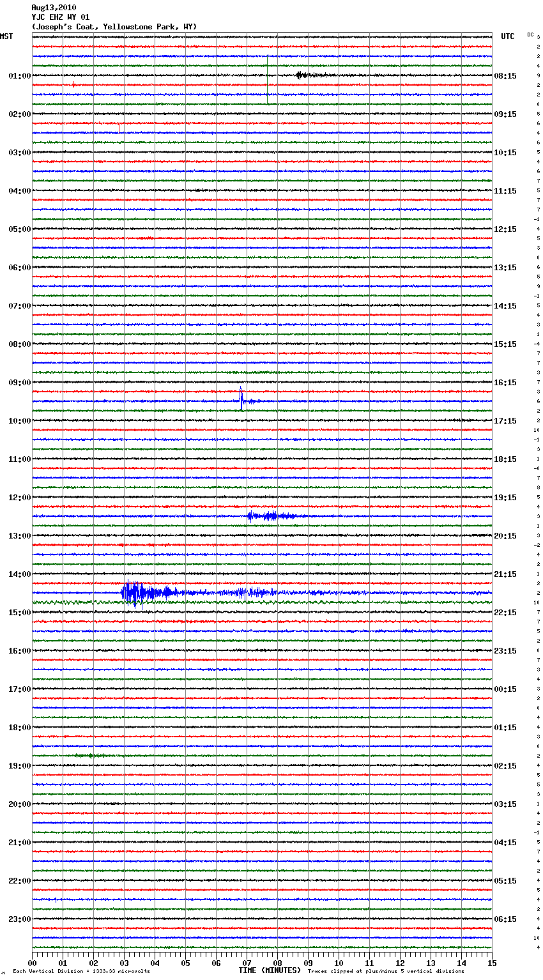Click minute 12 on the bottom axis
The height and width of the screenshot is (980, 543).
[x=400, y=963]
